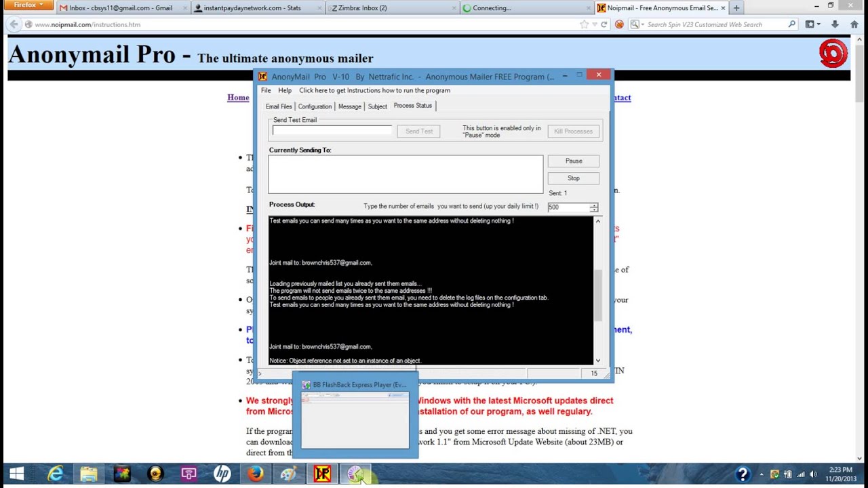This screenshot has width=868, height=488.
Task: Click the Kill Processes button
Action: [x=574, y=131]
